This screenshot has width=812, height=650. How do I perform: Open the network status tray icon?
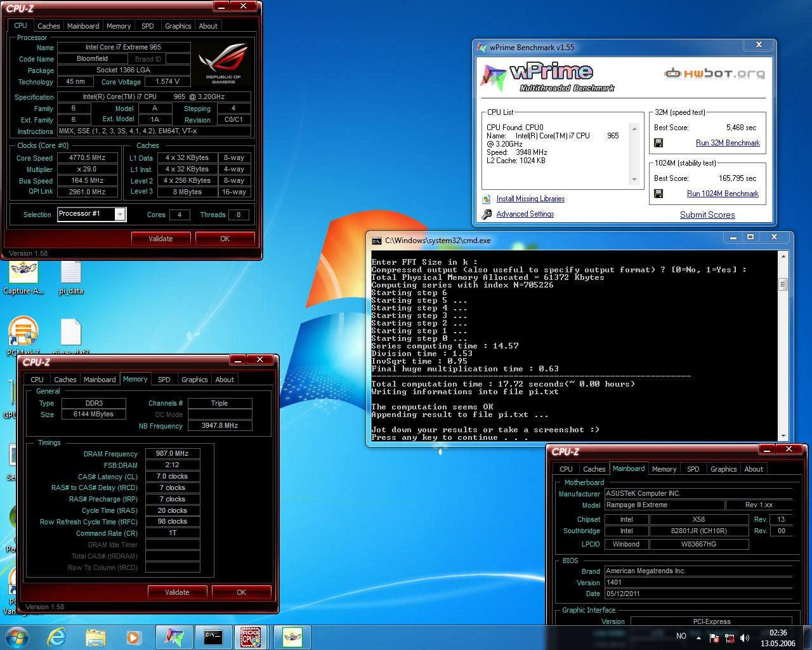[730, 637]
